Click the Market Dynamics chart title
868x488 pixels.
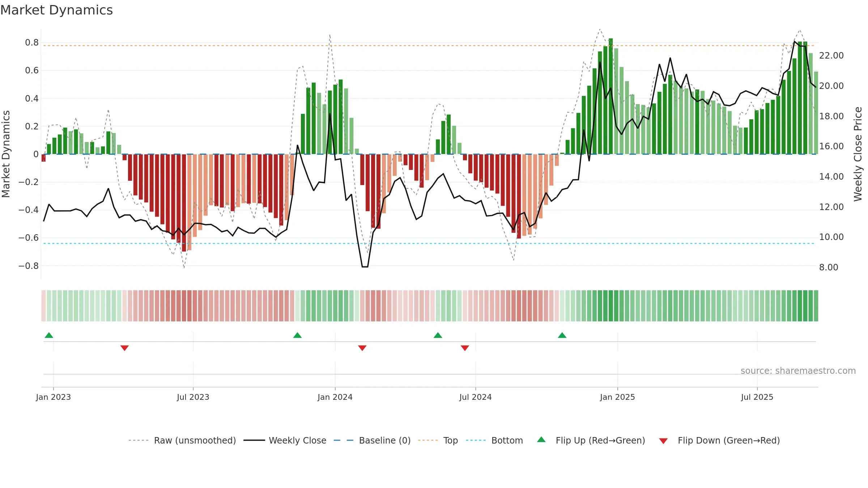click(56, 10)
